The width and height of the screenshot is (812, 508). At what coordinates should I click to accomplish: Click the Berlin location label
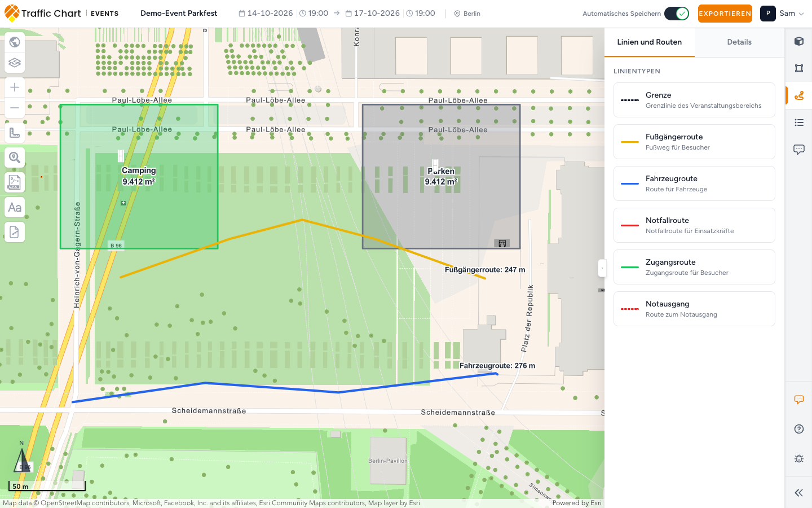click(467, 14)
